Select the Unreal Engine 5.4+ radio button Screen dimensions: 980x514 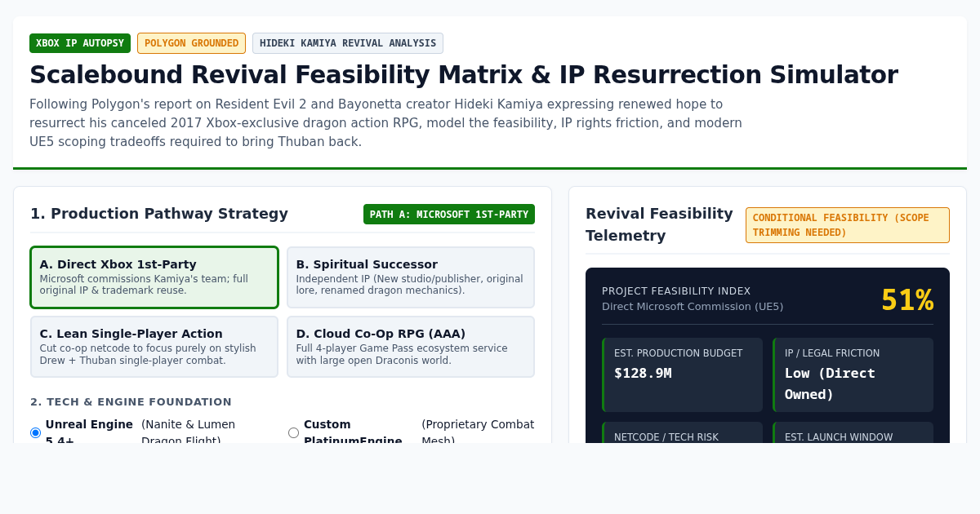point(35,432)
